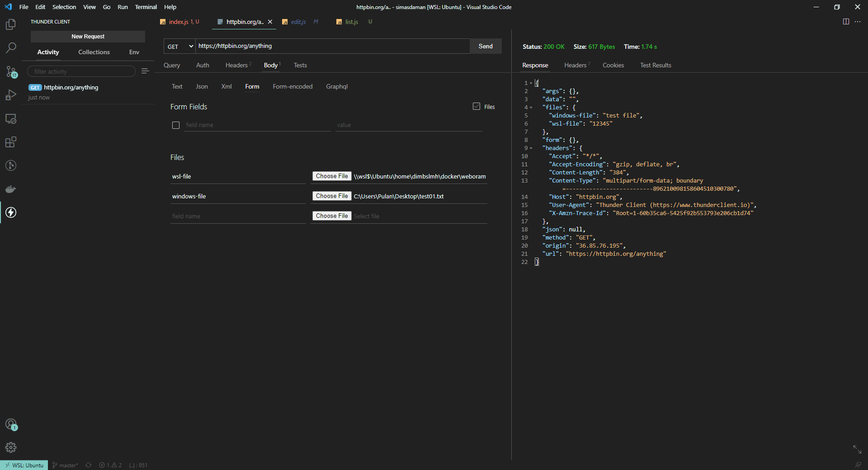Collapse the headers object on line 9
The height and width of the screenshot is (470, 868).
pyautogui.click(x=531, y=148)
